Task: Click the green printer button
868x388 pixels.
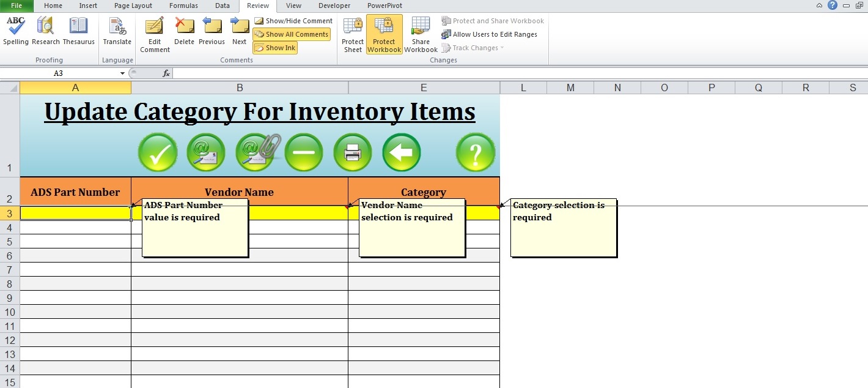Action: coord(353,152)
